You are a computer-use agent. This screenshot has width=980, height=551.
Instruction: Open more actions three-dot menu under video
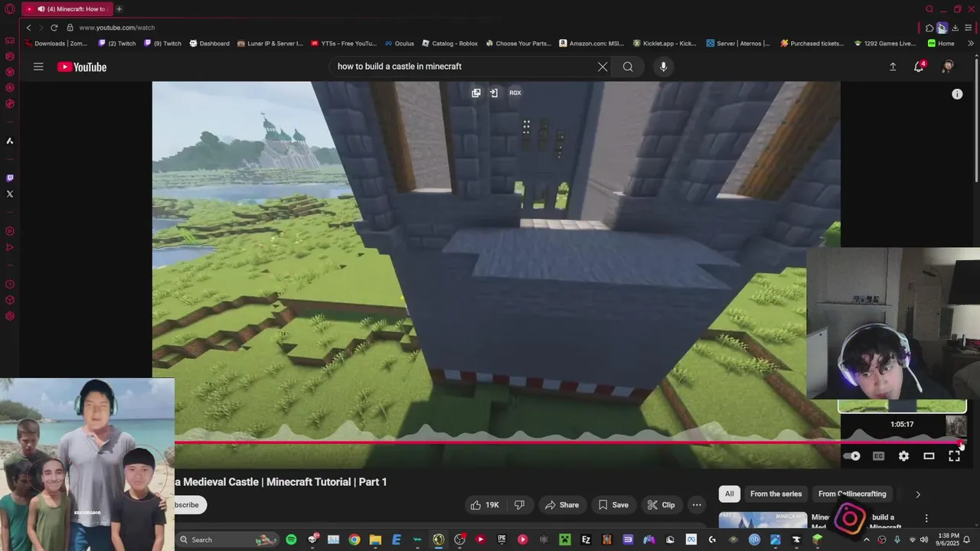[697, 505]
